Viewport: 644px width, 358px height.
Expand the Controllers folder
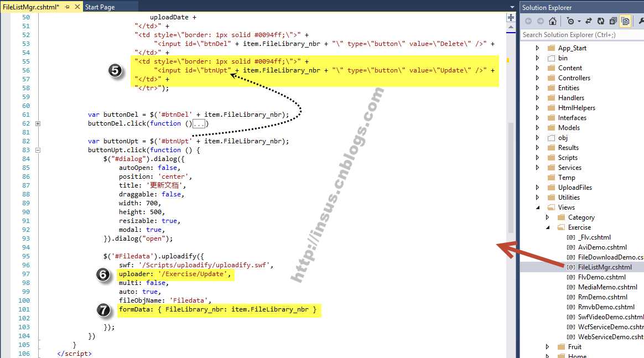pos(537,77)
